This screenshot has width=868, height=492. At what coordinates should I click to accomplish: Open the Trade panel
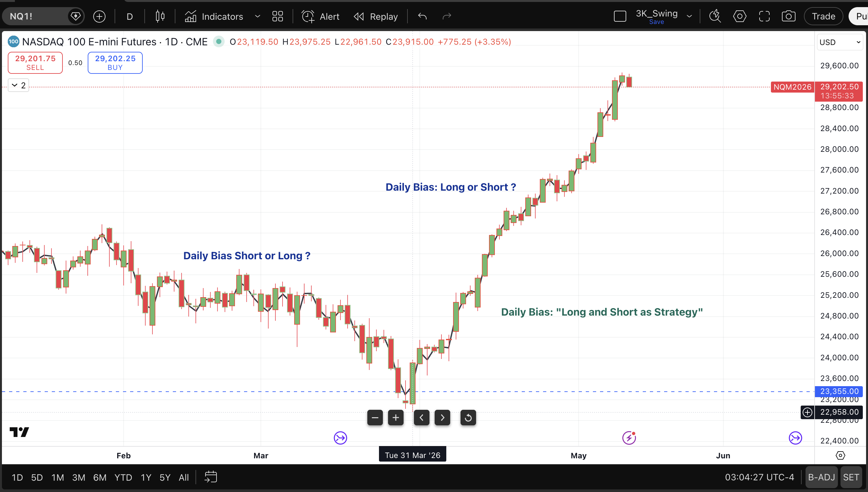coord(823,16)
